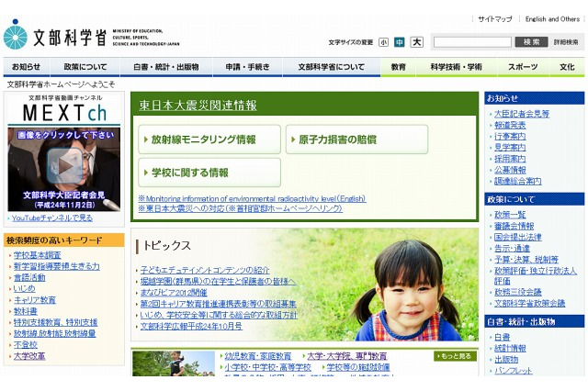Click the children photo thumbnail at bottom

(x=174, y=363)
